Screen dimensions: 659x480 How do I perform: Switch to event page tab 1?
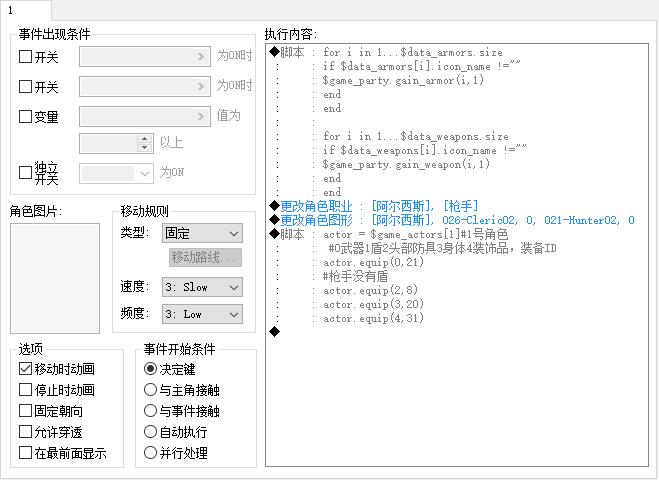(x=25, y=10)
